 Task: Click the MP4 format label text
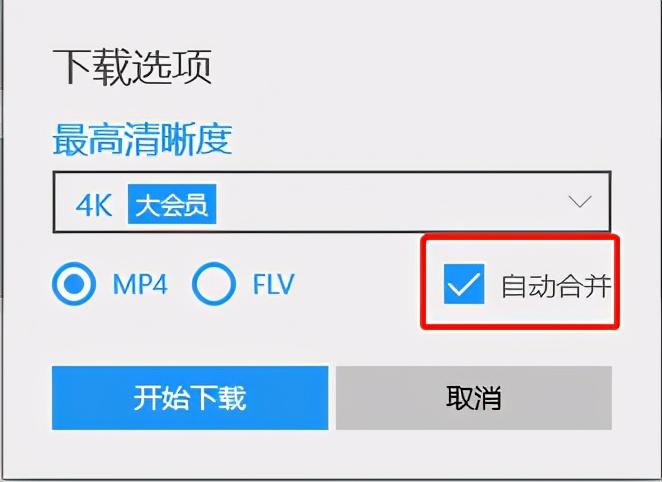(x=140, y=284)
